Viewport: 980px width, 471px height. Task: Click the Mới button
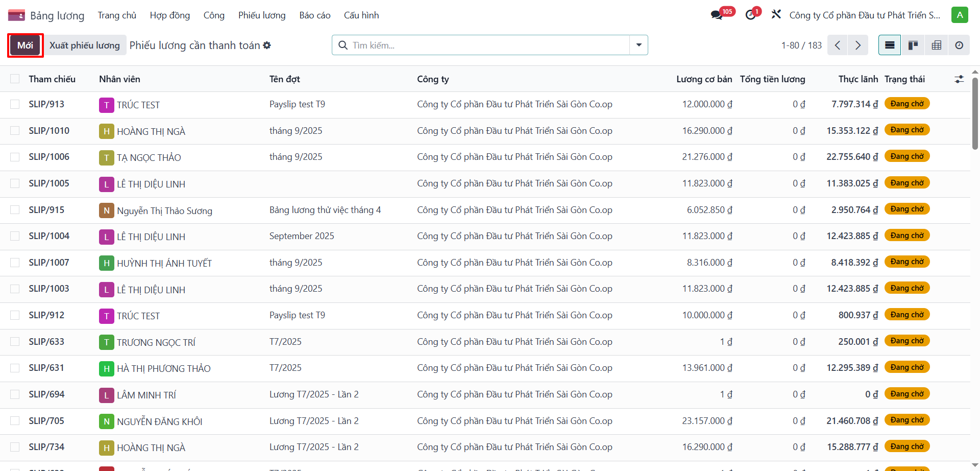tap(25, 45)
